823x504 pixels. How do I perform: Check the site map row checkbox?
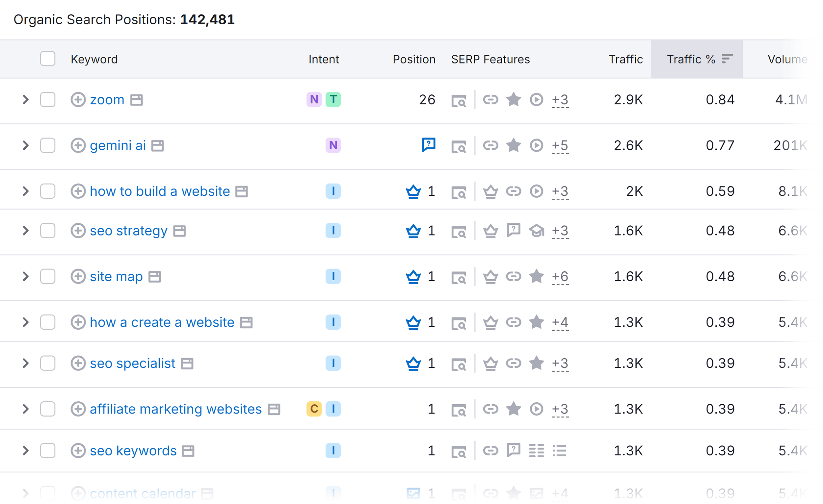pyautogui.click(x=48, y=276)
